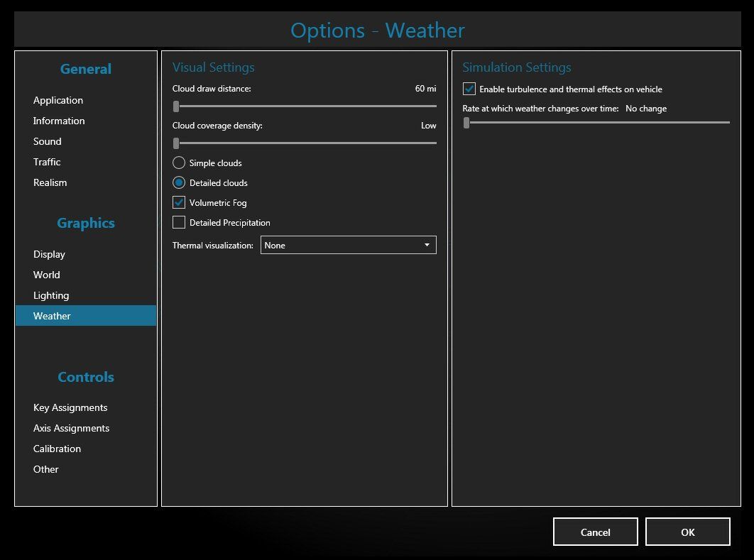Click the Cloud draw distance label
754x560 pixels.
click(x=212, y=89)
